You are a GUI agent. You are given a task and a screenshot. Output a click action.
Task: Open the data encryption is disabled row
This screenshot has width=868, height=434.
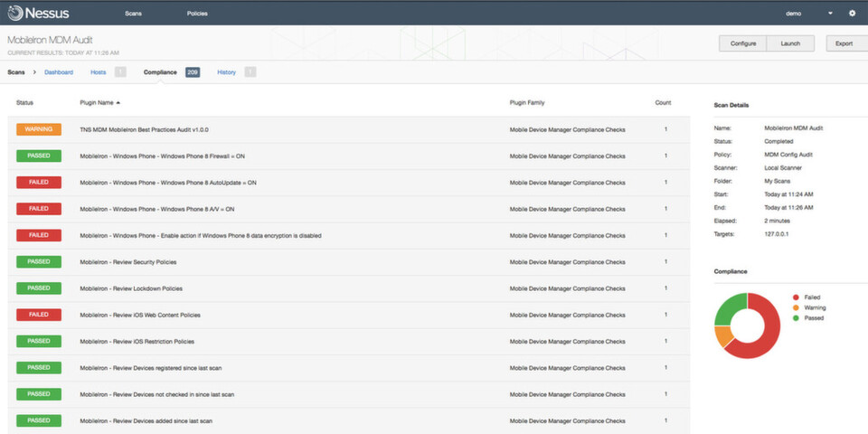349,236
